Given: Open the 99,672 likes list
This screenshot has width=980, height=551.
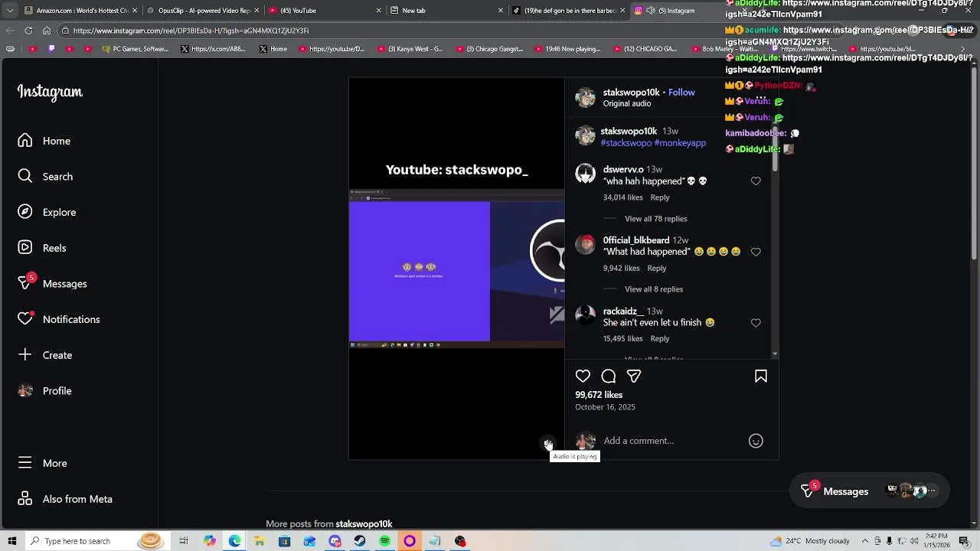Looking at the screenshot, I should [x=599, y=395].
